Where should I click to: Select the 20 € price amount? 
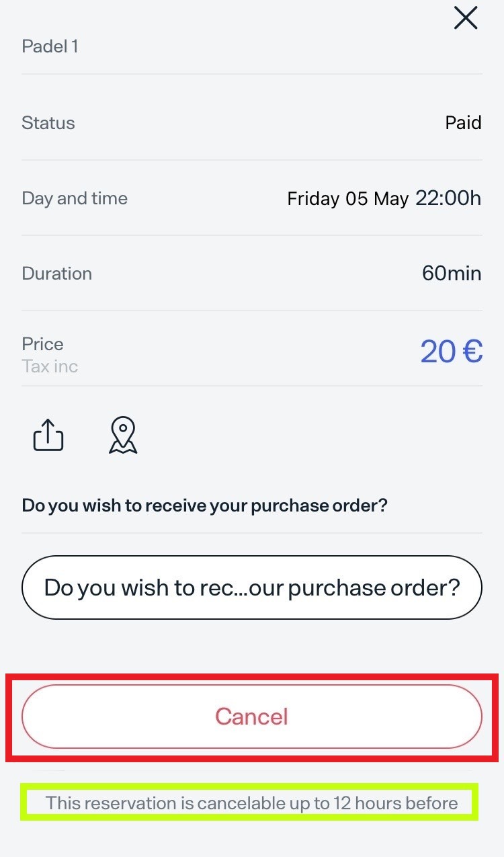point(452,351)
